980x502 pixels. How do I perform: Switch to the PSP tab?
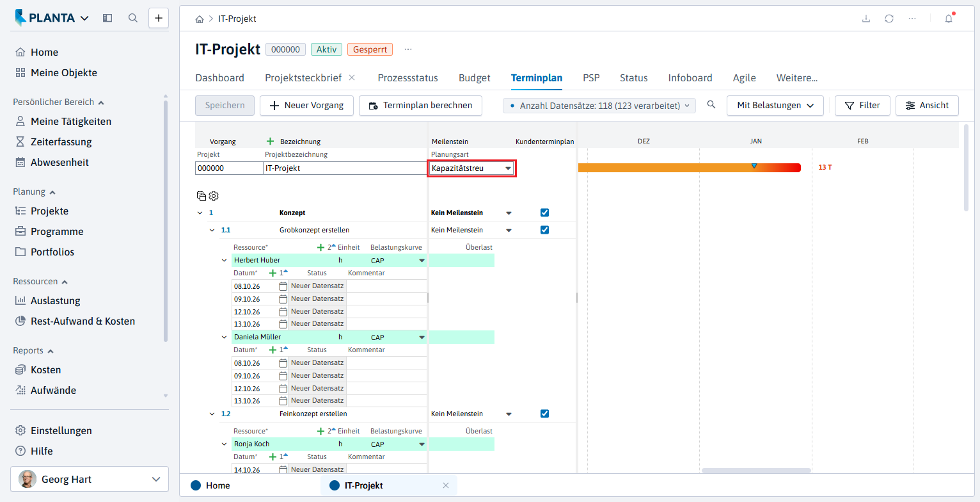591,78
